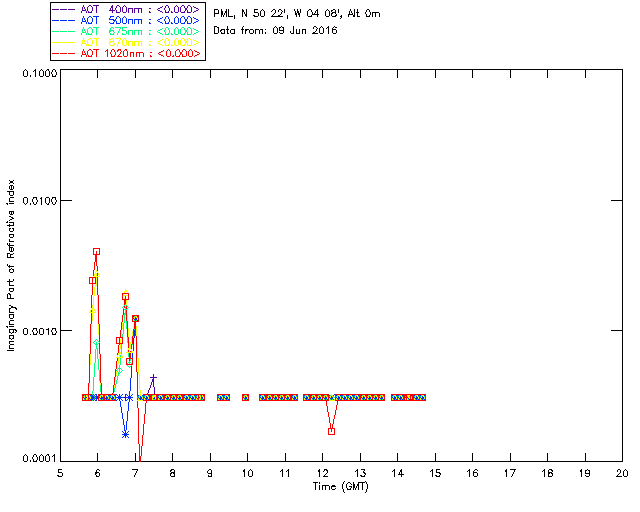Image resolution: width=640 pixels, height=512 pixels.
Task: Click the blue asterisk minimum point below baseline
Action: [x=125, y=434]
